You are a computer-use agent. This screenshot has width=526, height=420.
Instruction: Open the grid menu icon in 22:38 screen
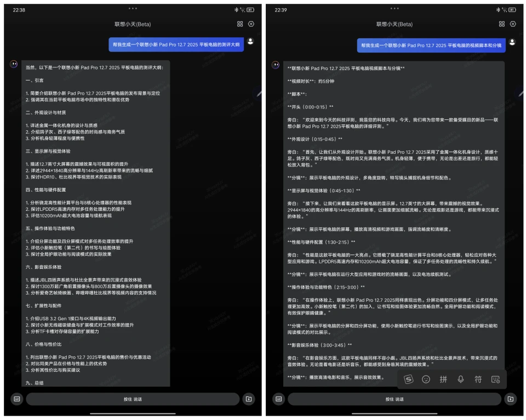coord(240,24)
